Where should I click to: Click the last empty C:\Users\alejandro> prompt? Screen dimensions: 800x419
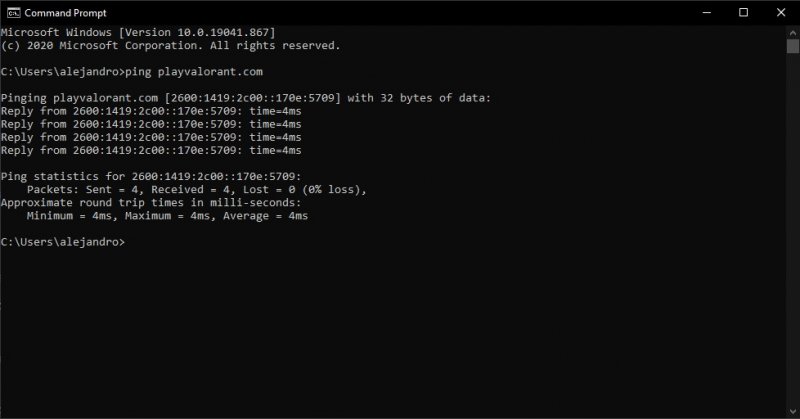[x=63, y=242]
